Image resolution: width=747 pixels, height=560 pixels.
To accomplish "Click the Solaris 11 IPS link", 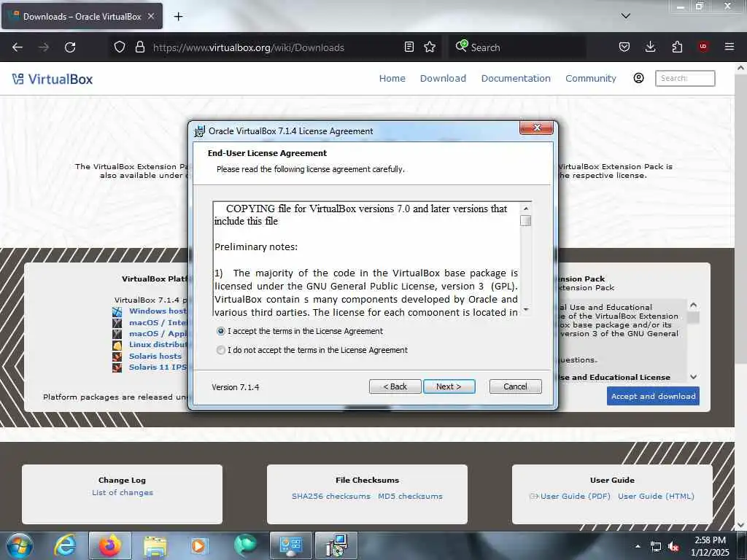I will coord(158,367).
